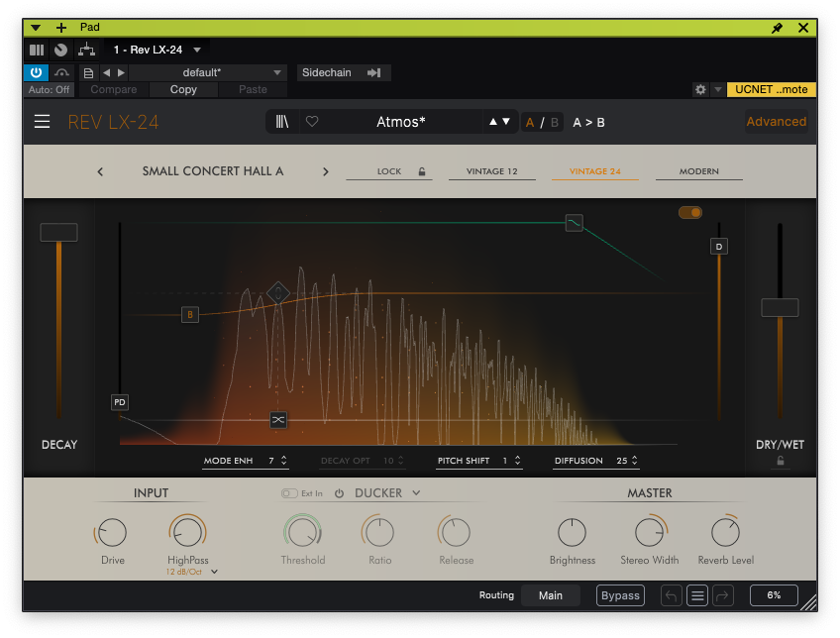Go to next reverb algorithm chevron
The image size is (840, 638).
pos(326,171)
